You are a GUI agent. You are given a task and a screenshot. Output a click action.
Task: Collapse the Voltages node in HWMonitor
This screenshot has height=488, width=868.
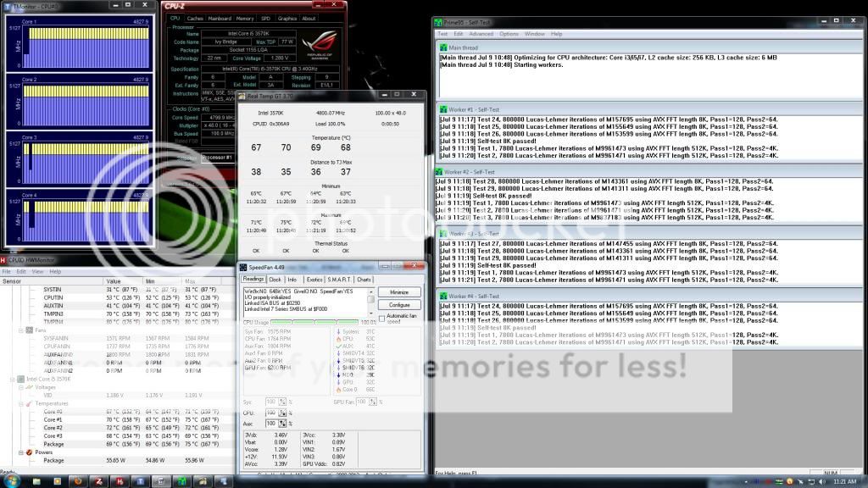[x=21, y=387]
